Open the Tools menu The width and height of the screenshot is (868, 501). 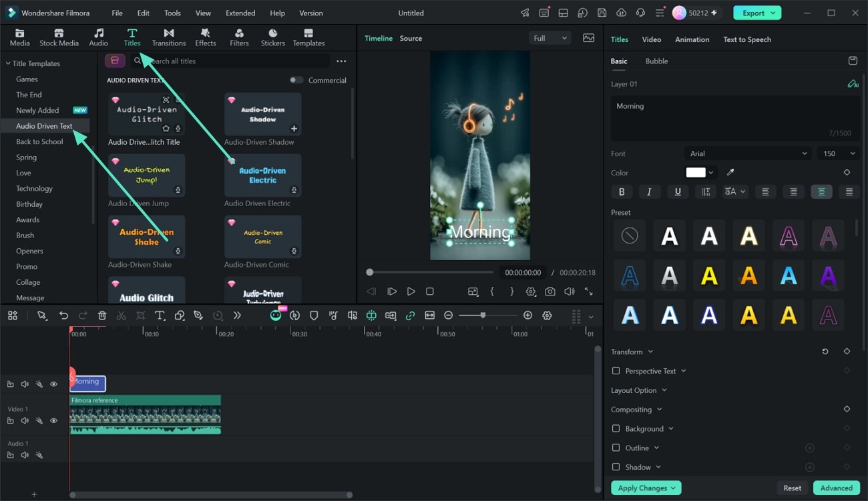(172, 13)
